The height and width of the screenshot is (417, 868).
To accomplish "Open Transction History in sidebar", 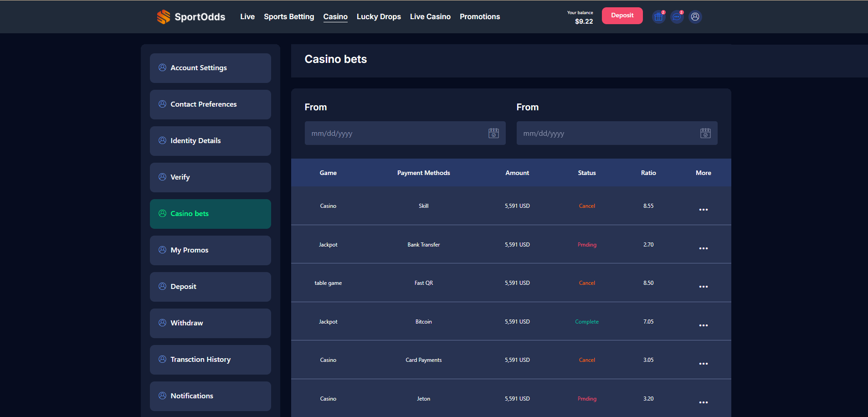I will pos(211,360).
